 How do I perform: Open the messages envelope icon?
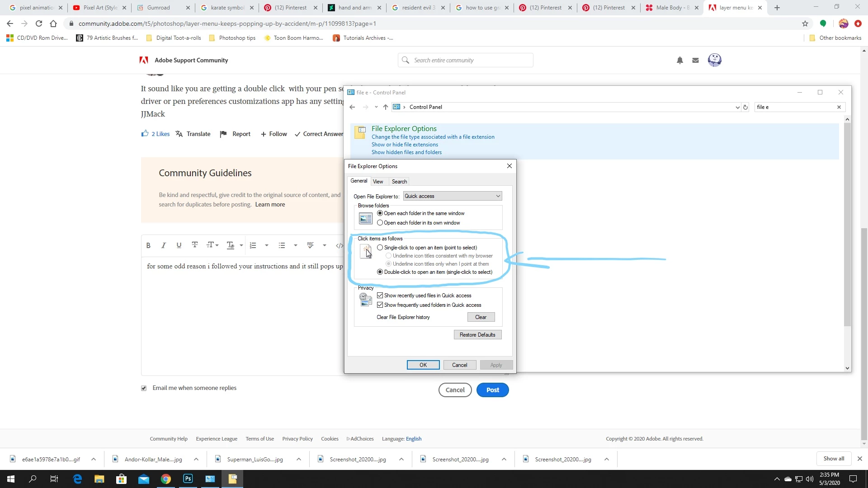695,60
